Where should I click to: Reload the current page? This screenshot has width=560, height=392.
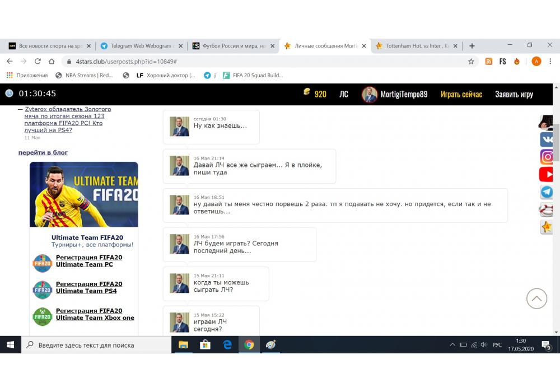click(38, 62)
